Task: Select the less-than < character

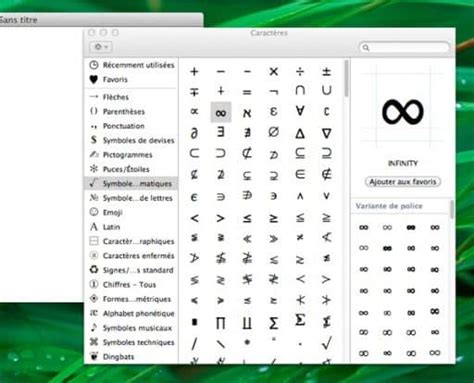Action: click(x=194, y=218)
